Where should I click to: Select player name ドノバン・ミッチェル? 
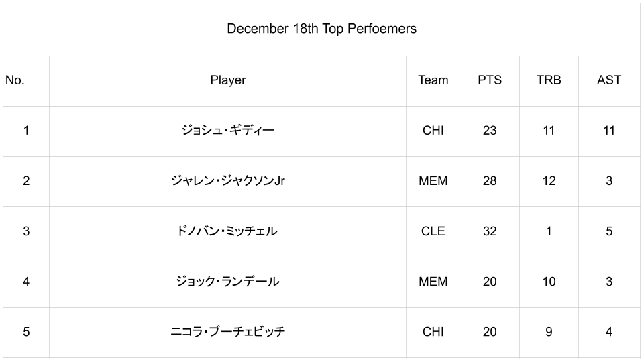tap(228, 231)
